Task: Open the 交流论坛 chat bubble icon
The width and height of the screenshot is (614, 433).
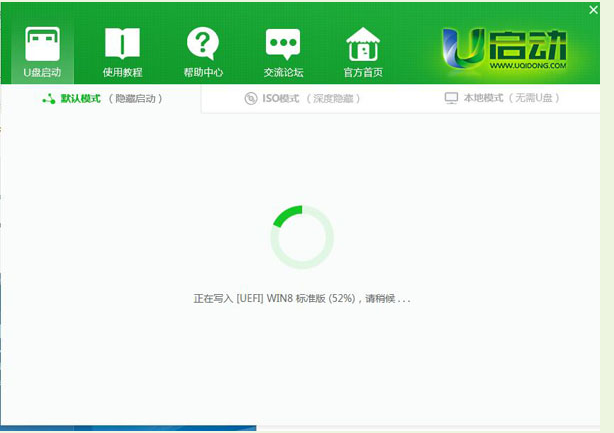Action: [283, 43]
